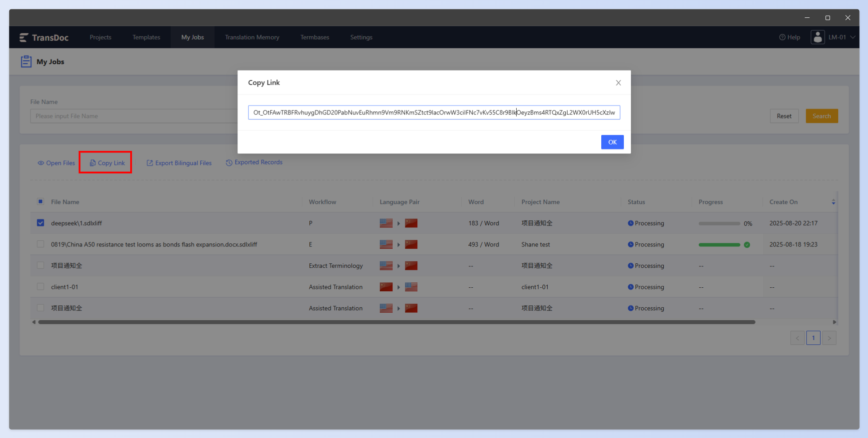
Task: Toggle the select-all header checkbox
Action: click(x=40, y=201)
